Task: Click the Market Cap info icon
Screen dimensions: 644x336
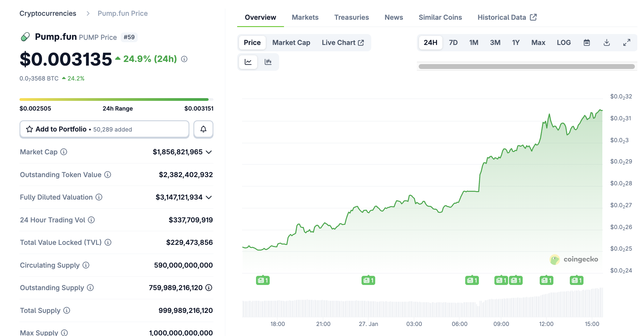Action: tap(63, 152)
